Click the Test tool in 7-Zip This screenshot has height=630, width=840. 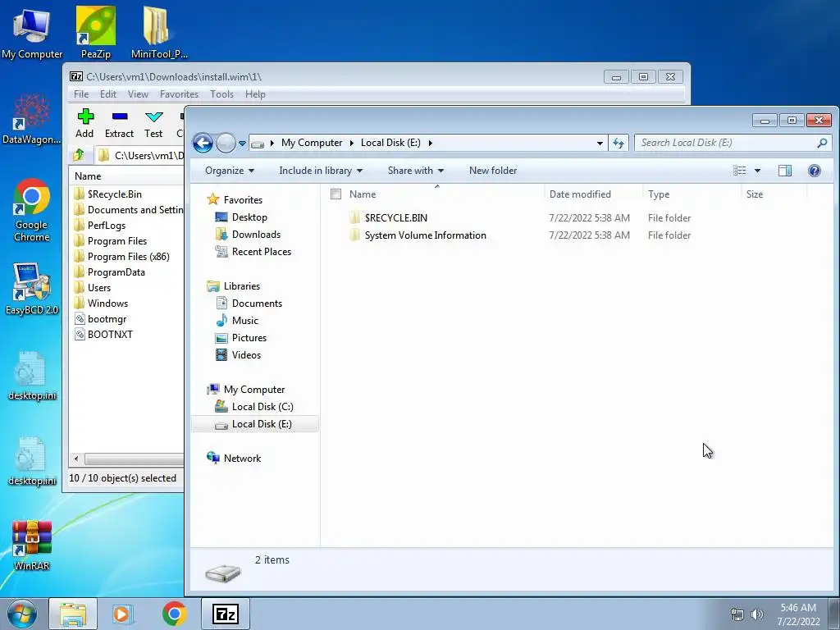pos(153,123)
